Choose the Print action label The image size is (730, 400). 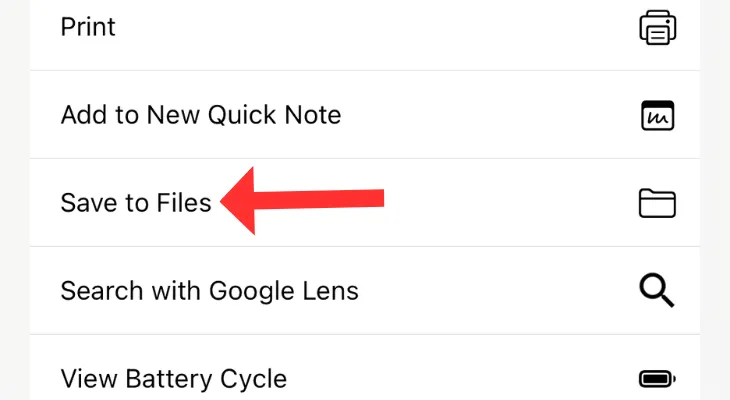pos(88,27)
